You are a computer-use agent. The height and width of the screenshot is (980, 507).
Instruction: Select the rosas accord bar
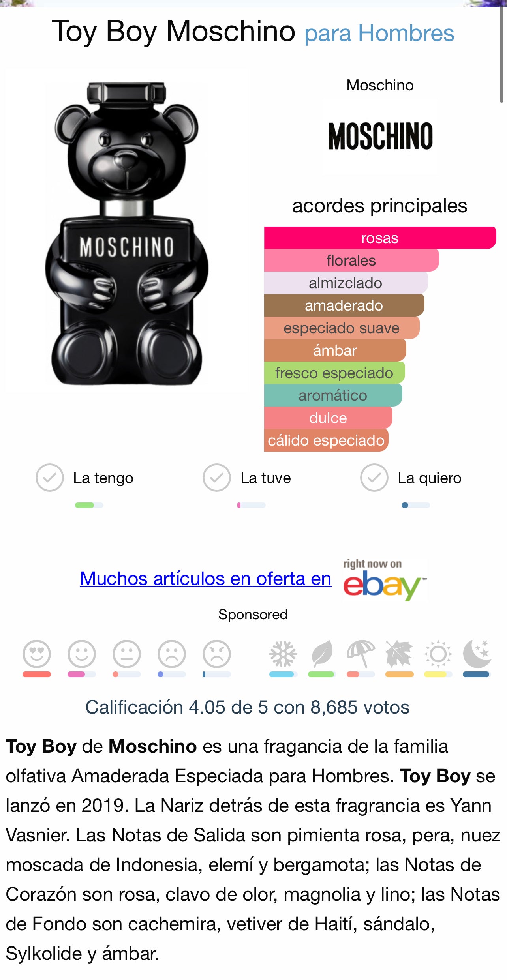380,238
